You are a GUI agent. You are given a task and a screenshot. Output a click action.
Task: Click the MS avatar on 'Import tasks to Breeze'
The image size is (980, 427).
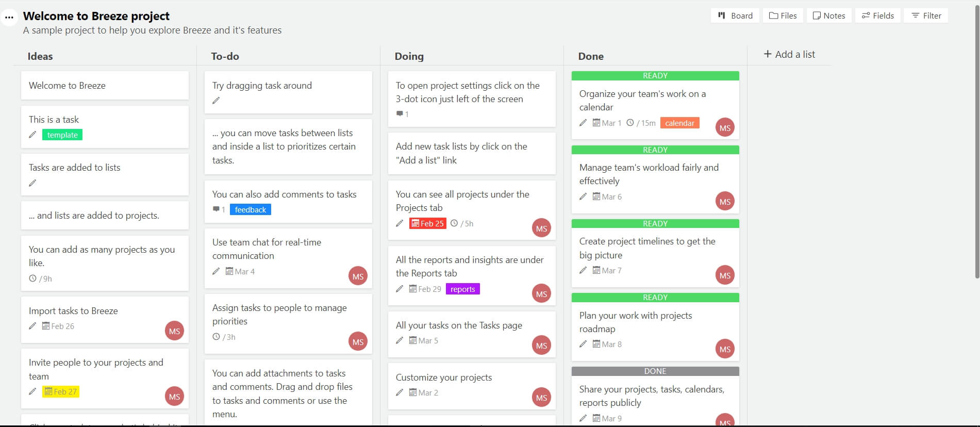coord(174,331)
